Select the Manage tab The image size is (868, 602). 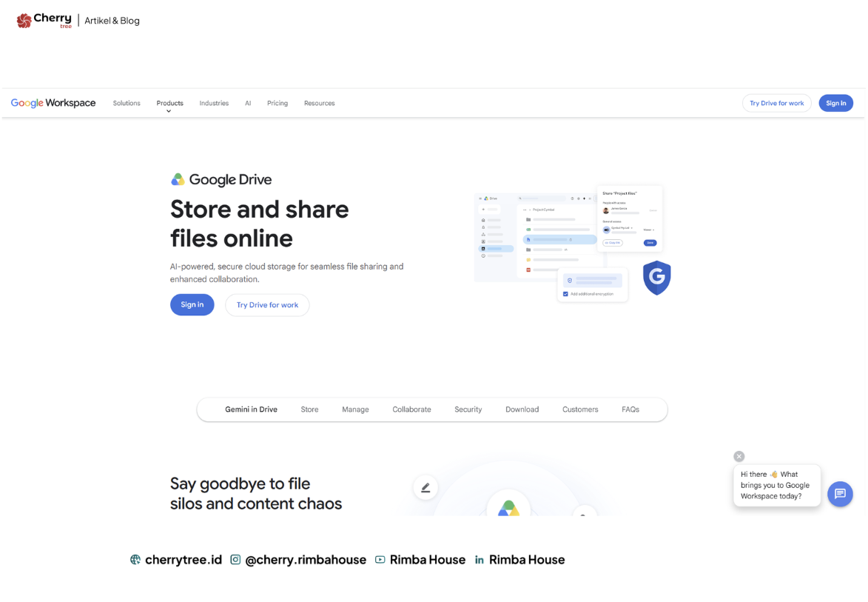355,409
